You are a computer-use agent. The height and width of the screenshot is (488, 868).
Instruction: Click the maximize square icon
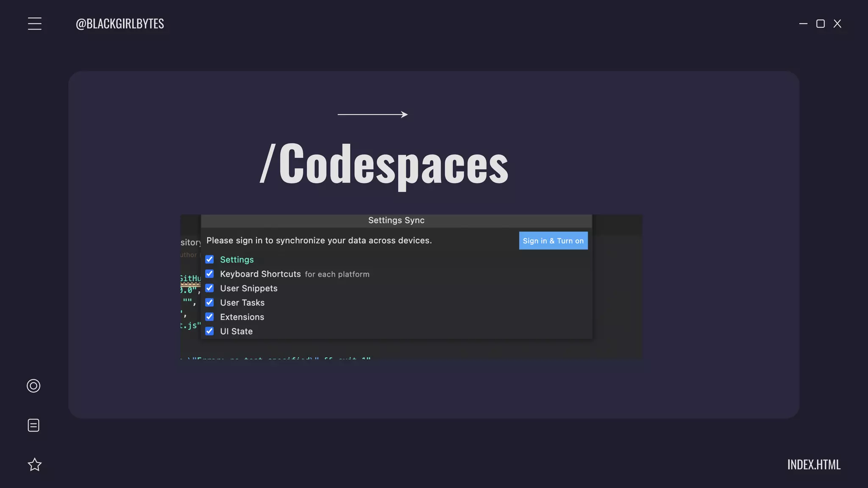(x=821, y=24)
